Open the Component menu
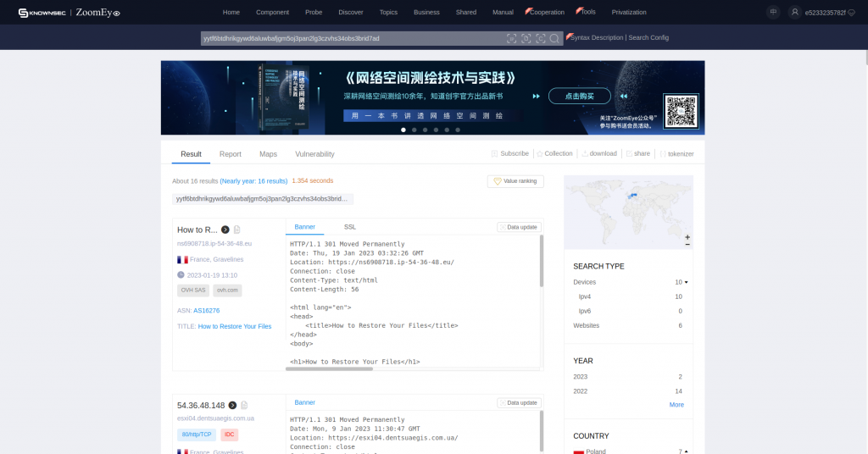 pyautogui.click(x=272, y=12)
